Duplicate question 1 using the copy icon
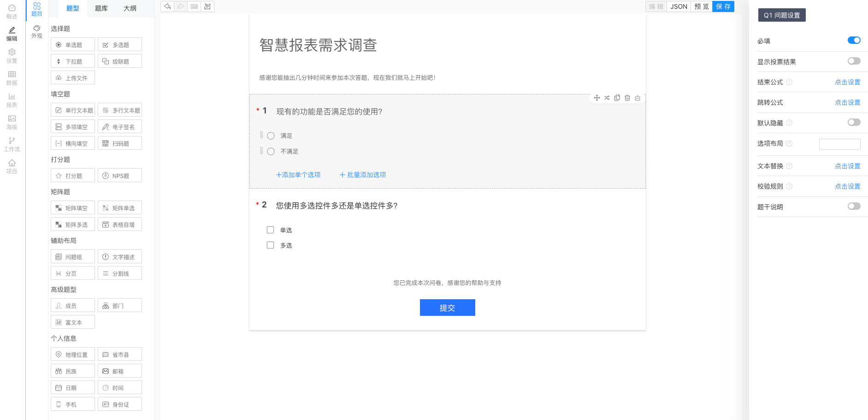Image resolution: width=868 pixels, height=420 pixels. pyautogui.click(x=617, y=98)
